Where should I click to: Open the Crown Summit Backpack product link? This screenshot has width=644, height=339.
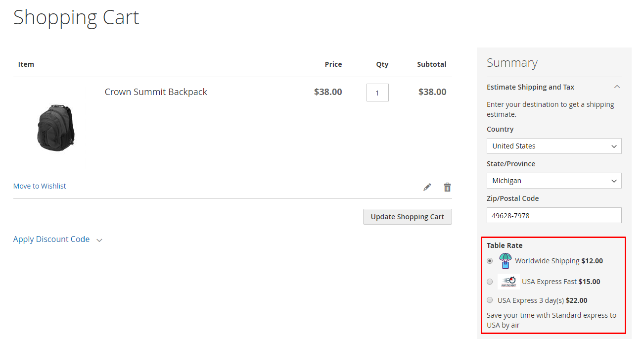[x=156, y=92]
